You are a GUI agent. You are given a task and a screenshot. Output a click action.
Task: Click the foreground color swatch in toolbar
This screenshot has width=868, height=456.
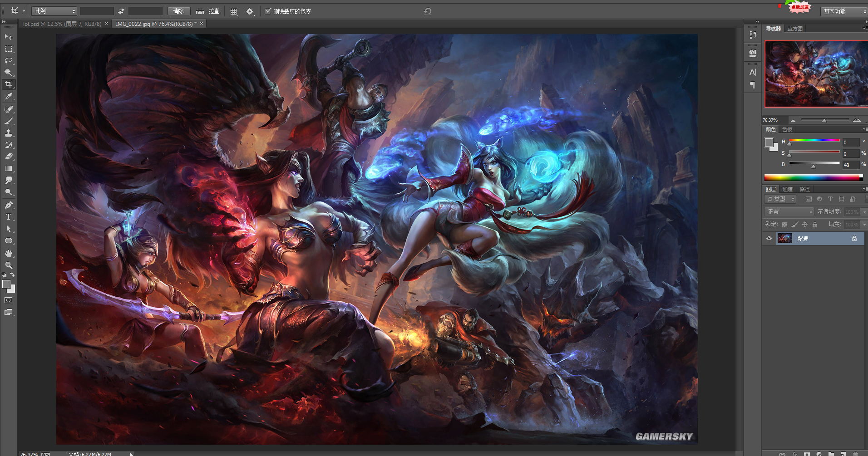[x=6, y=284]
